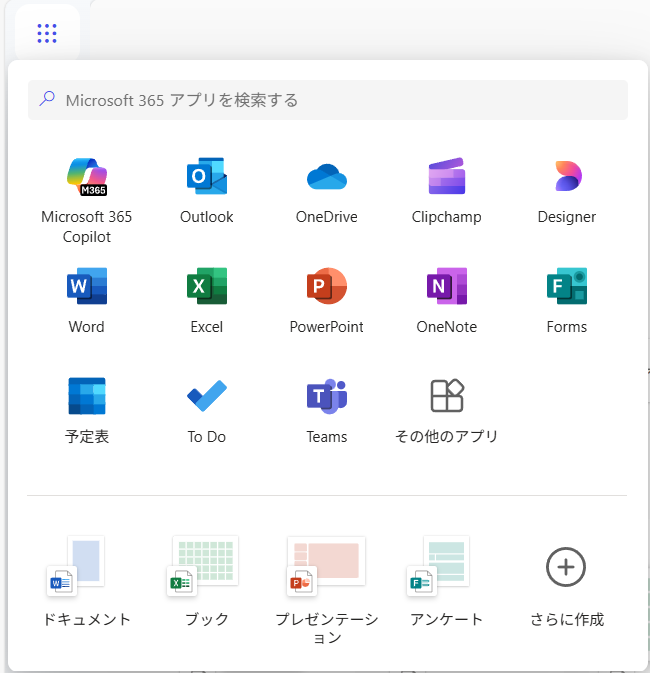The width and height of the screenshot is (650, 673).
Task: Create a new Word ドキュメント
Action: [x=87, y=582]
